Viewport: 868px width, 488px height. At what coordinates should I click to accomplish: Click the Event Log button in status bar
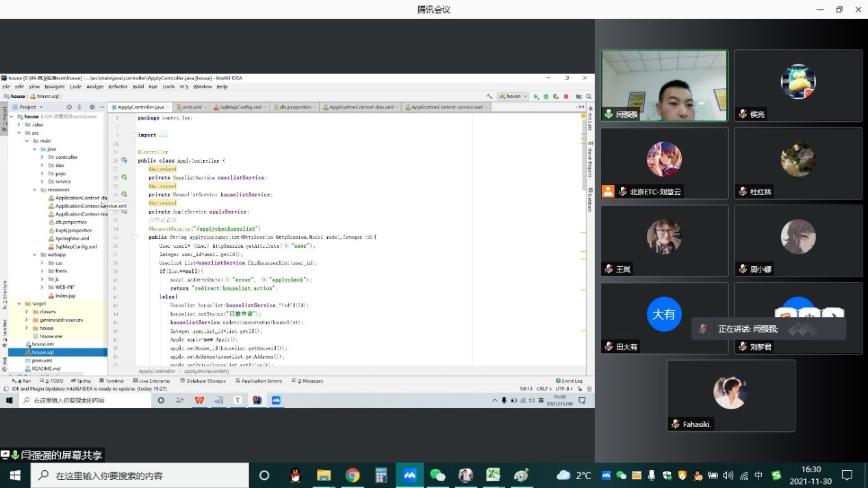570,381
